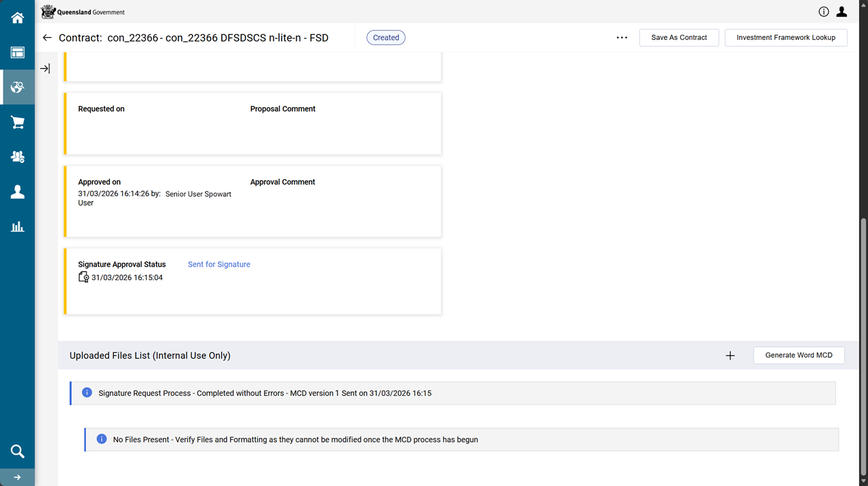Select the globe icon in the sidebar
868x486 pixels.
tap(18, 88)
